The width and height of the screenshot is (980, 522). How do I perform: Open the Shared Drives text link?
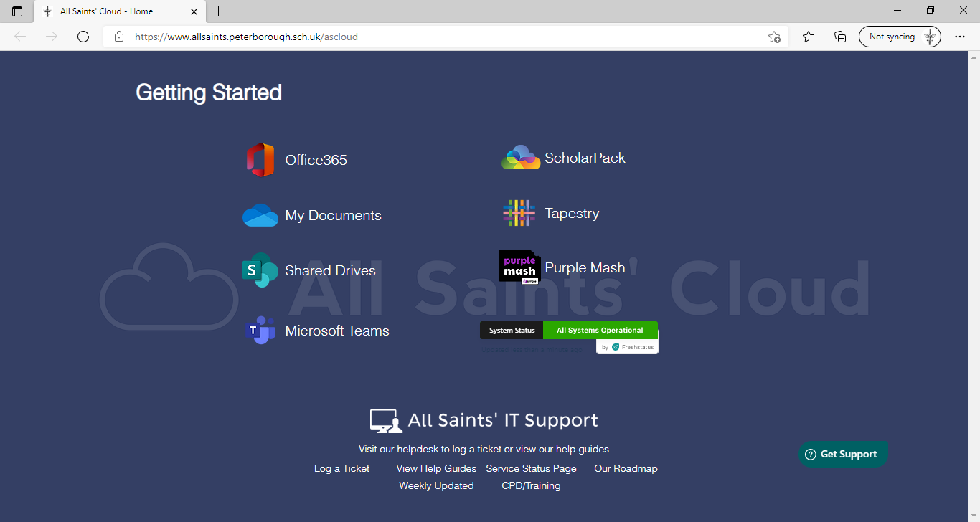(x=331, y=270)
